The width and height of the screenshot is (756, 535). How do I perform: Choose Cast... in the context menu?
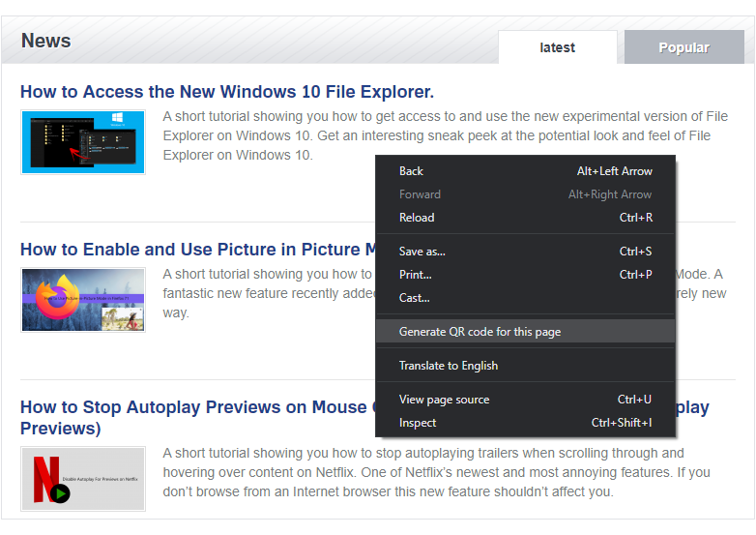point(525,298)
